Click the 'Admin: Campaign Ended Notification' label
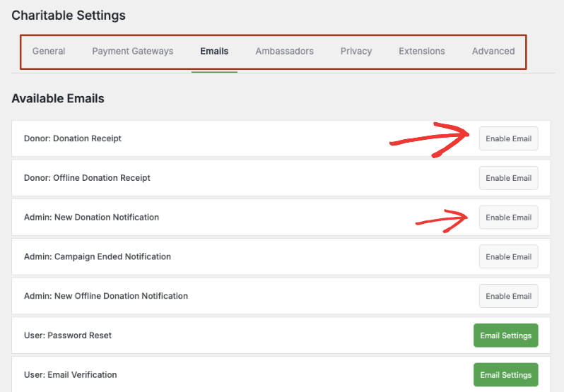 98,257
